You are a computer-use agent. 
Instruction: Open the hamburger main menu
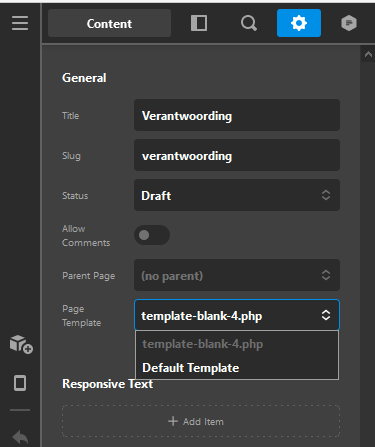[x=20, y=23]
